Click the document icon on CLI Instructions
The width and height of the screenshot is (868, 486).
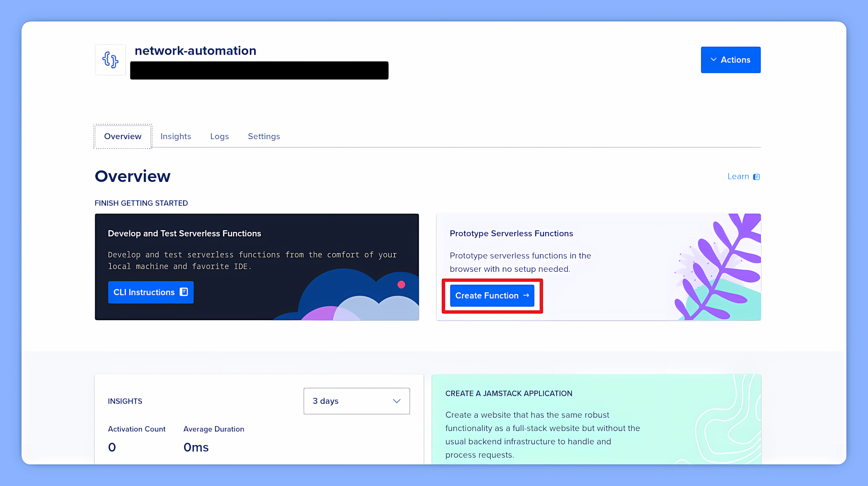pyautogui.click(x=184, y=292)
